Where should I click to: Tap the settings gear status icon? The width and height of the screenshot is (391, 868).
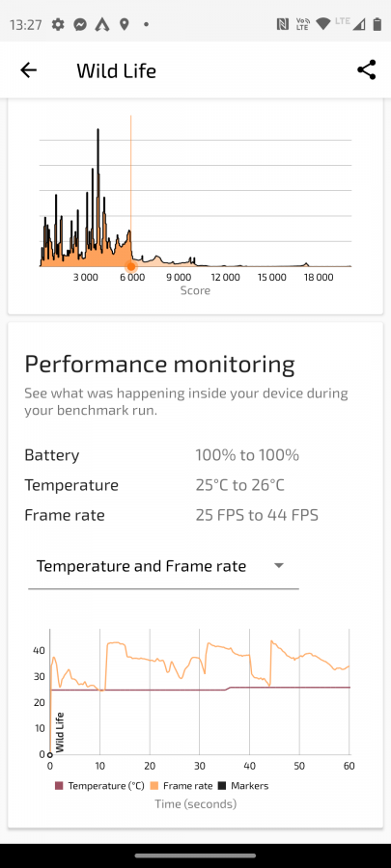(58, 24)
